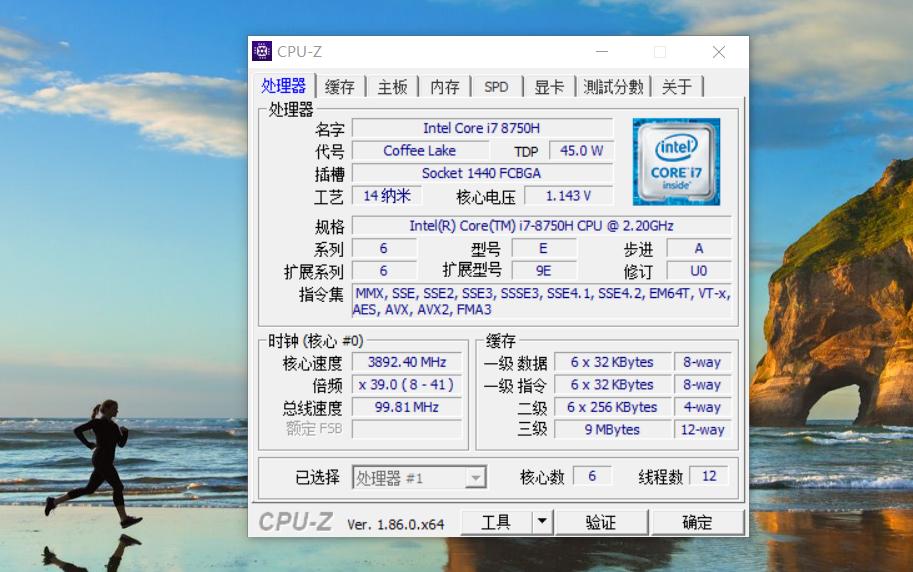Close the CPU-Z window
Image resolution: width=913 pixels, height=572 pixels.
click(719, 52)
